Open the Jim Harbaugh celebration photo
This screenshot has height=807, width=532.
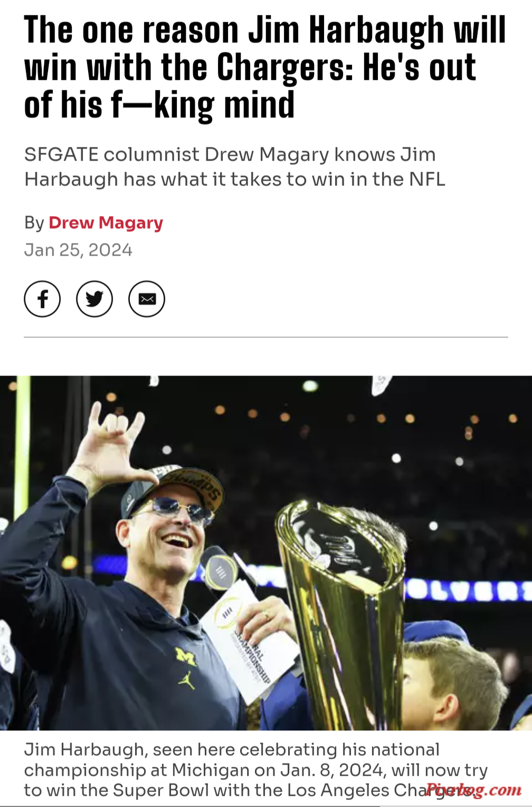pos(266,553)
